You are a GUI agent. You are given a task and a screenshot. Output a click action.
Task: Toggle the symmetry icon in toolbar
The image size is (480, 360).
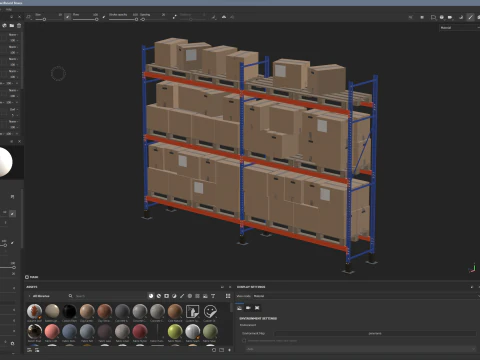(224, 17)
